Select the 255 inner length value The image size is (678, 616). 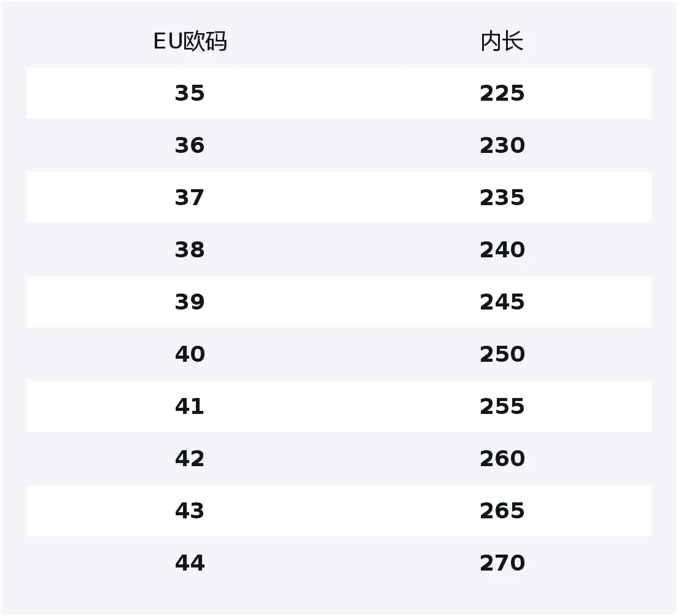pos(502,407)
